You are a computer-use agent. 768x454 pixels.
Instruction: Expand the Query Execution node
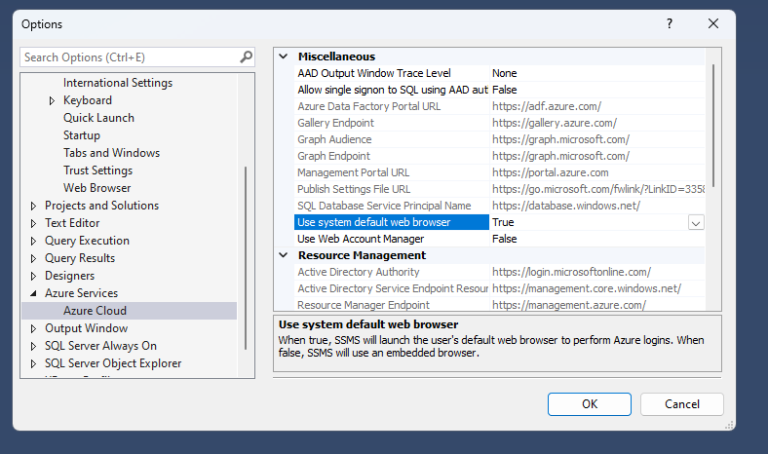pyautogui.click(x=34, y=241)
